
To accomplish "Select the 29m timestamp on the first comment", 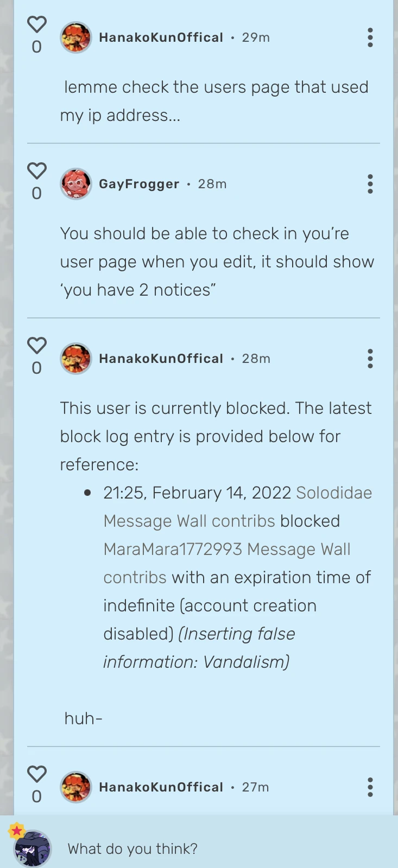I will pos(255,37).
